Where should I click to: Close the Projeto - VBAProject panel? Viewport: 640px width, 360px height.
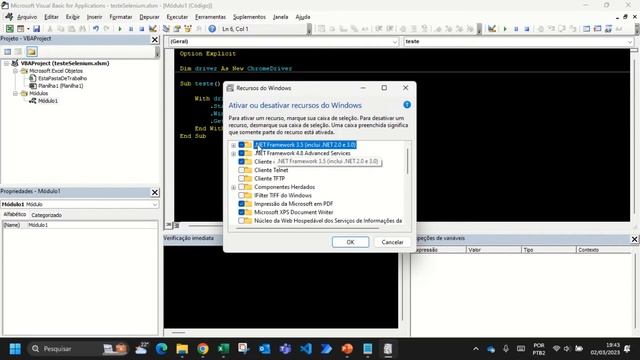(x=155, y=40)
